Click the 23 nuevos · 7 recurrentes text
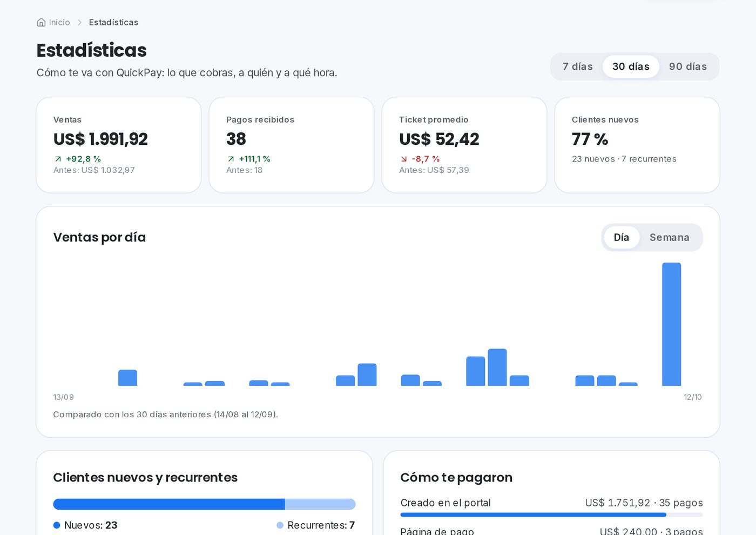 click(624, 159)
